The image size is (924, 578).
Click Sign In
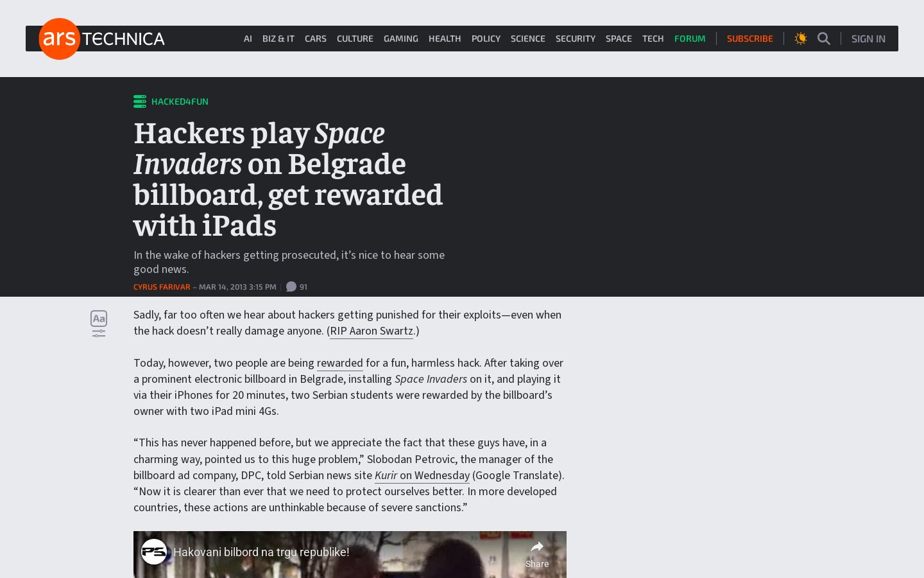pyautogui.click(x=868, y=39)
